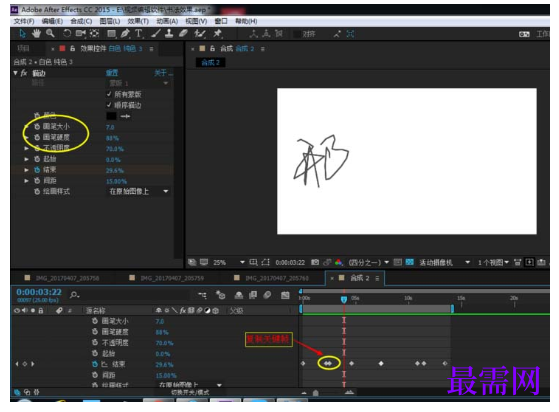Open the 编辑(E) menu
This screenshot has height=412, width=559.
click(x=52, y=21)
